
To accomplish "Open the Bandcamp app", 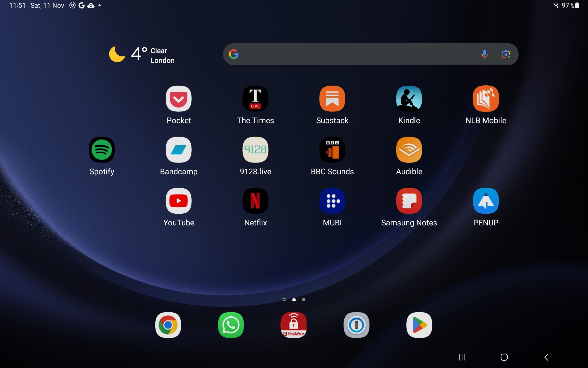I will coord(179,150).
